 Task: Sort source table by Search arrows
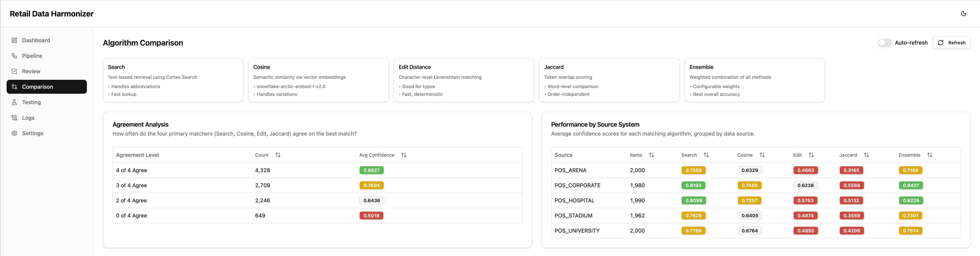pyautogui.click(x=706, y=155)
